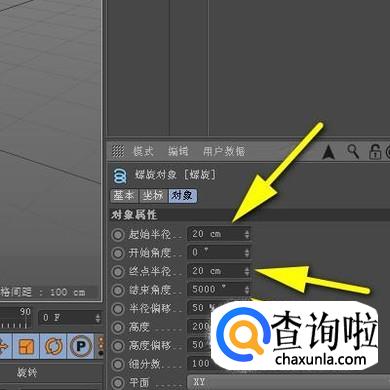390x390 pixels.
Task: Open the 用户数据 menu
Action: (x=224, y=152)
